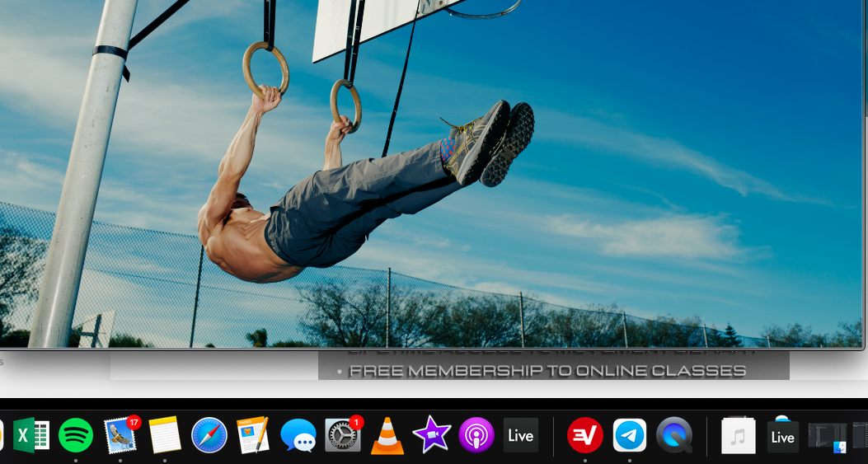Open Mail with 17 unread badge
Screen dimensions: 868x464
(120, 434)
